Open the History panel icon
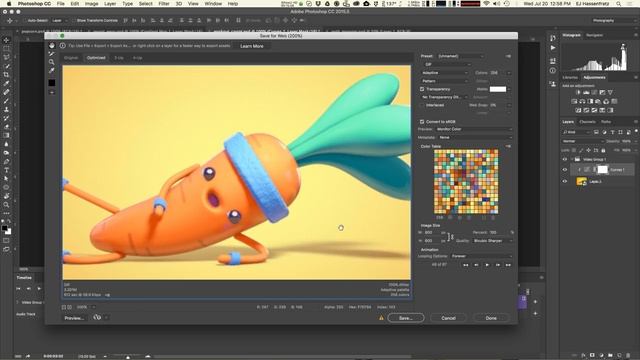Image resolution: width=640 pixels, height=360 pixels. 553,38
